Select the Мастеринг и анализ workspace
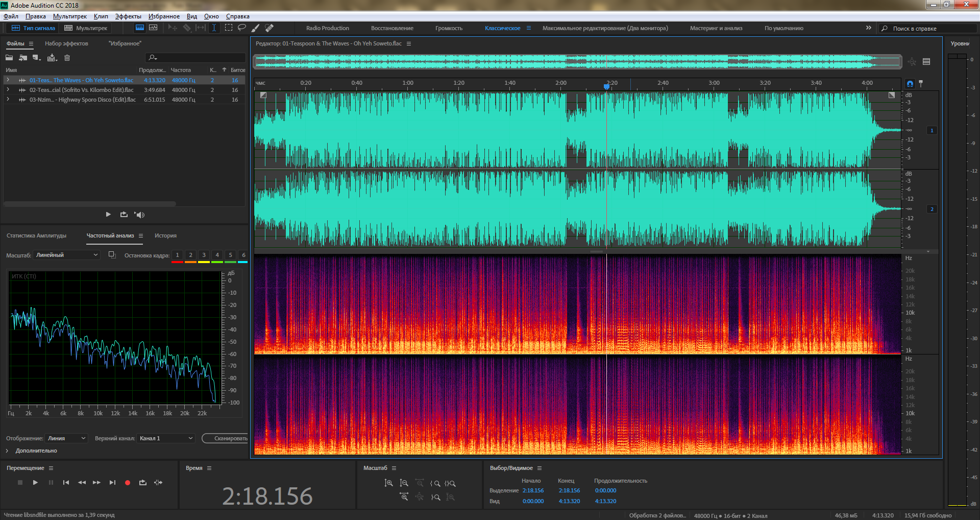The width and height of the screenshot is (980, 520). tap(716, 28)
